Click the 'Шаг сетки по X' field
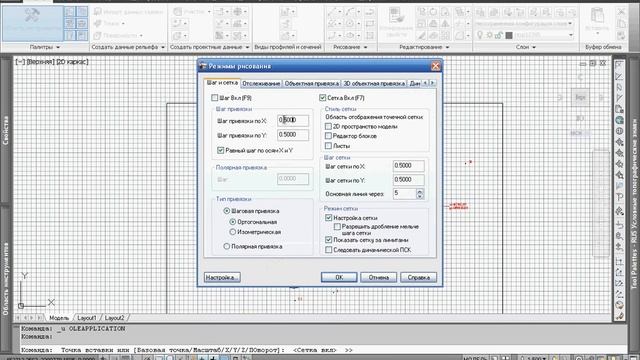 click(409, 166)
